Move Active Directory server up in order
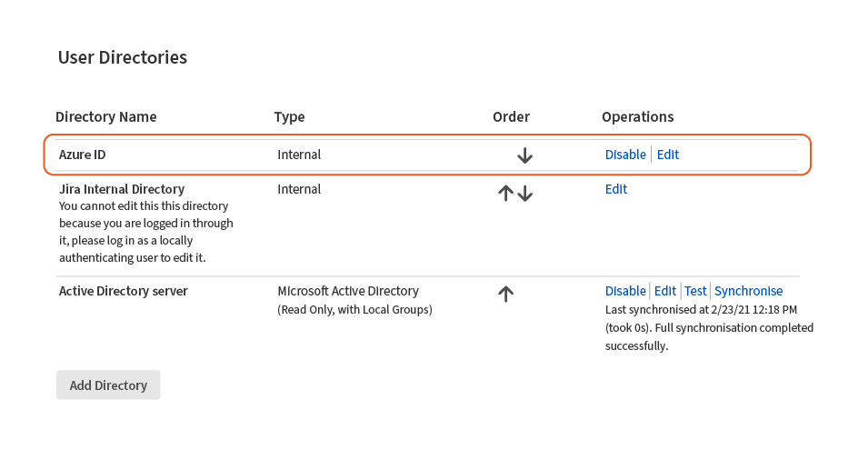The height and width of the screenshot is (450, 868). (x=506, y=294)
